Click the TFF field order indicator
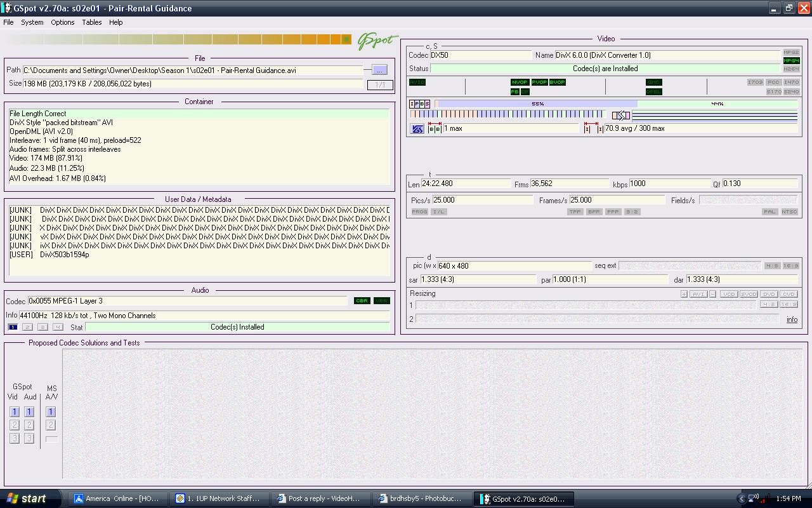Viewport: 812px width, 508px height. [575, 212]
